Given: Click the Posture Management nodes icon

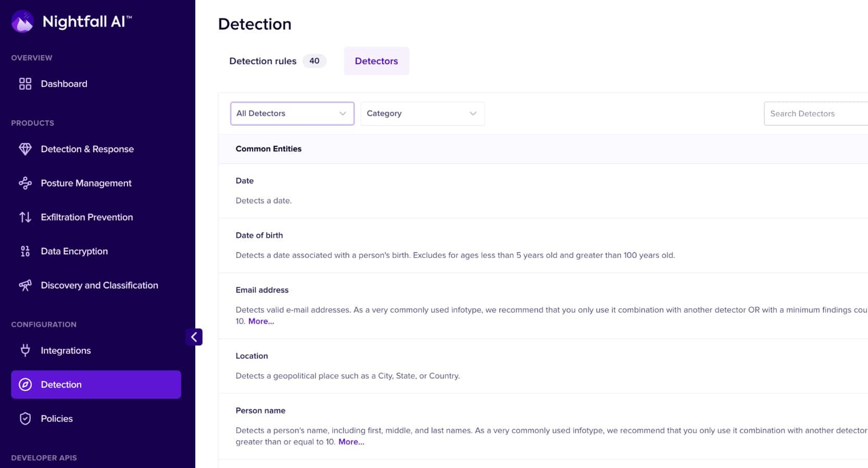Looking at the screenshot, I should 25,183.
